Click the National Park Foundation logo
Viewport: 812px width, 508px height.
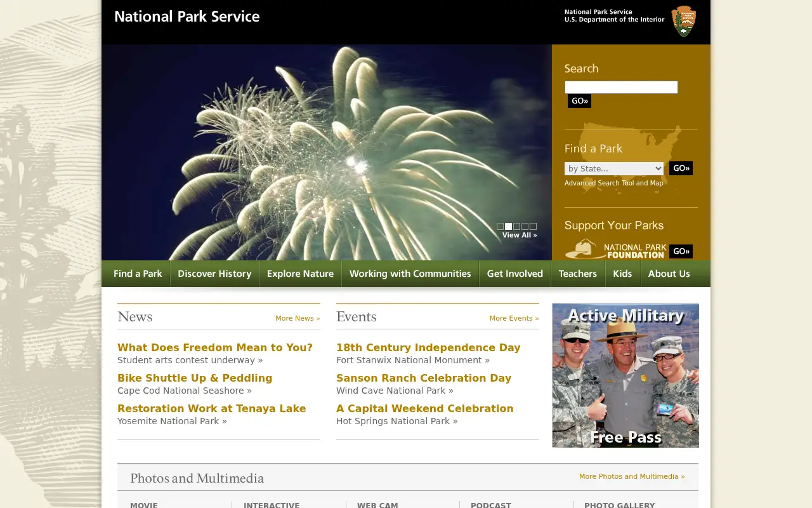coord(615,249)
